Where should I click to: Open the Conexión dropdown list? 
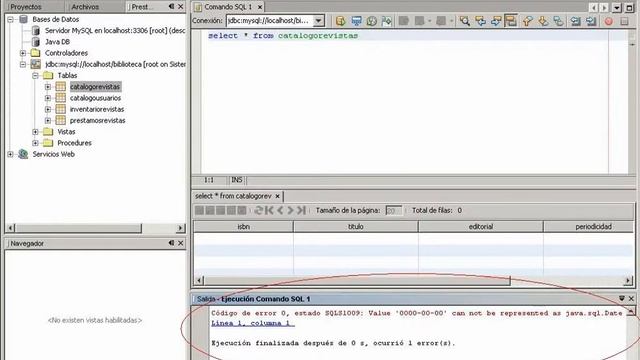coord(319,21)
